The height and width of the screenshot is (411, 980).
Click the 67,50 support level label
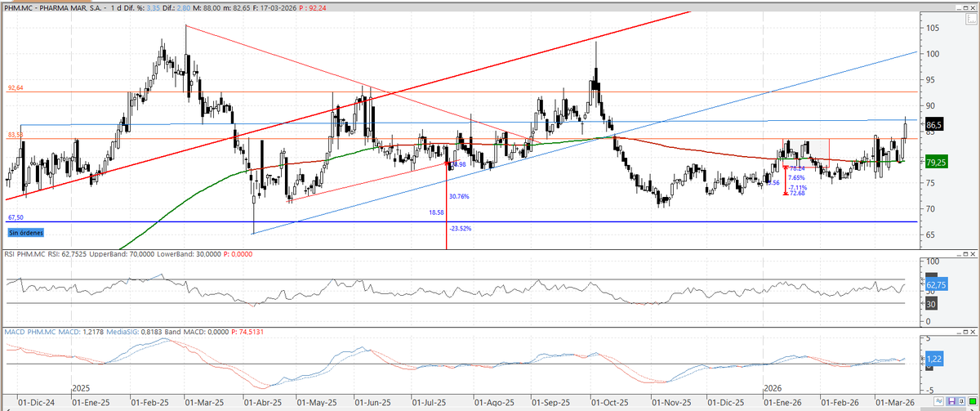16,218
